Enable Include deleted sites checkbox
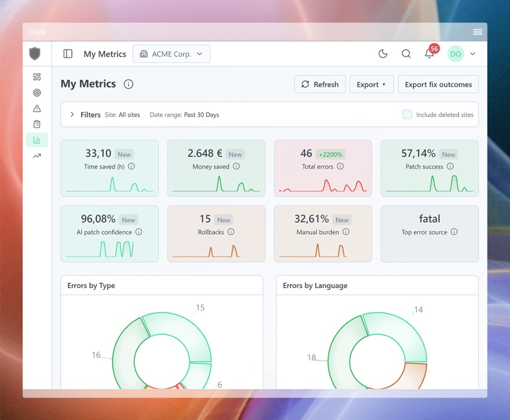This screenshot has width=510, height=420. point(407,114)
